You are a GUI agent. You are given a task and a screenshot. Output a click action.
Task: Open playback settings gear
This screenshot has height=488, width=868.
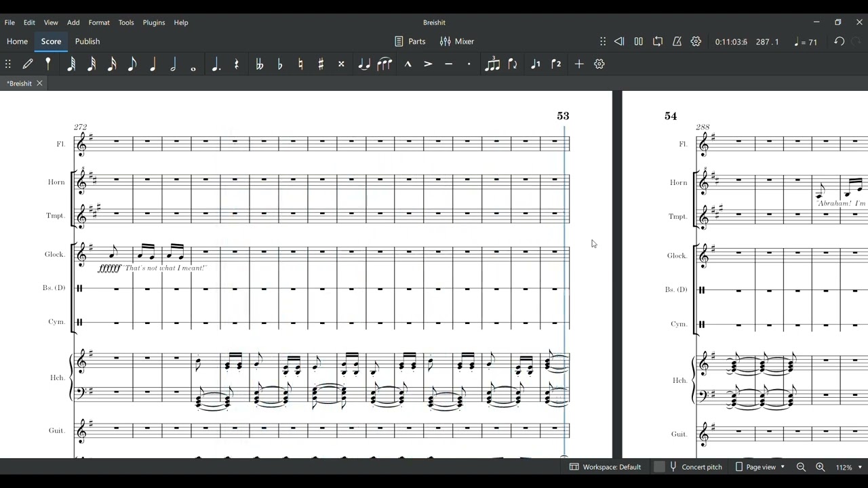tap(696, 41)
